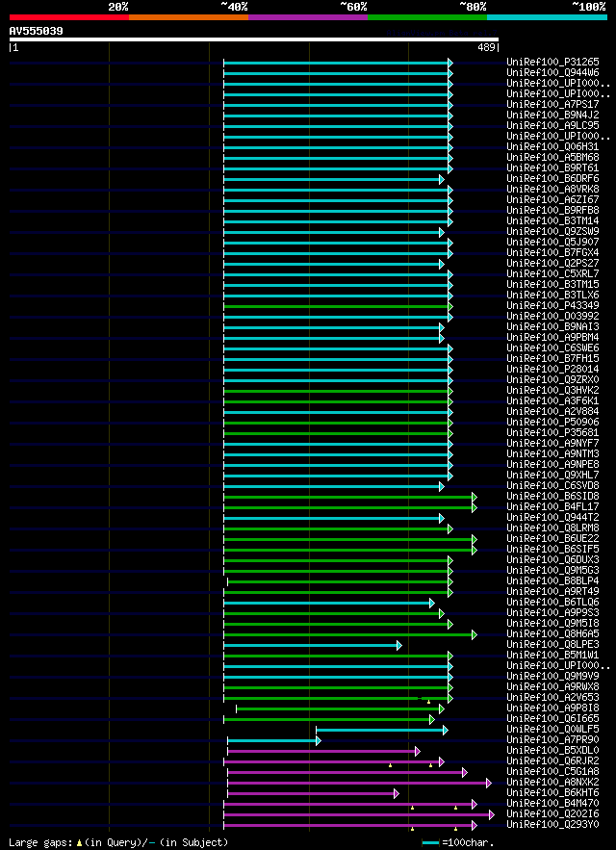Screen dimensions: 616x850
Task: Click the UniRef100_A5BM68 label
Action: tap(552, 157)
